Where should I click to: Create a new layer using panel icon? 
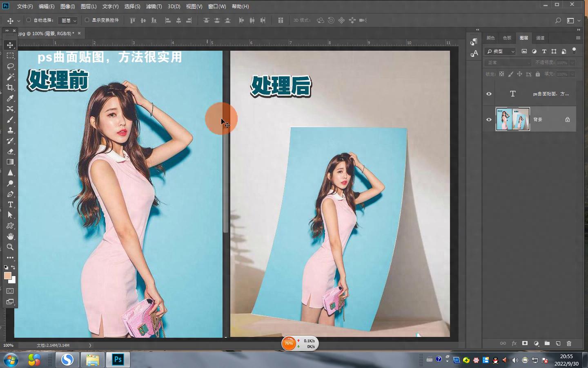point(558,343)
